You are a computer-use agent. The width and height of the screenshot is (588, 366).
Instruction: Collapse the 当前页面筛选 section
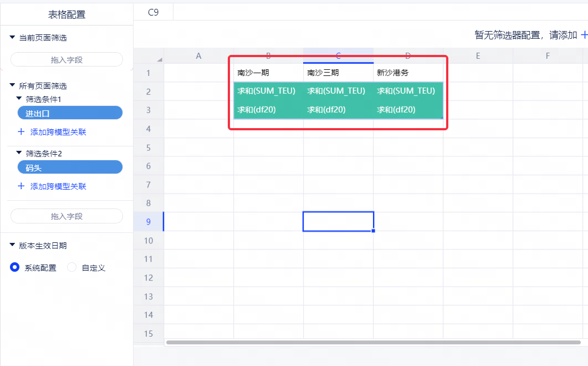12,37
